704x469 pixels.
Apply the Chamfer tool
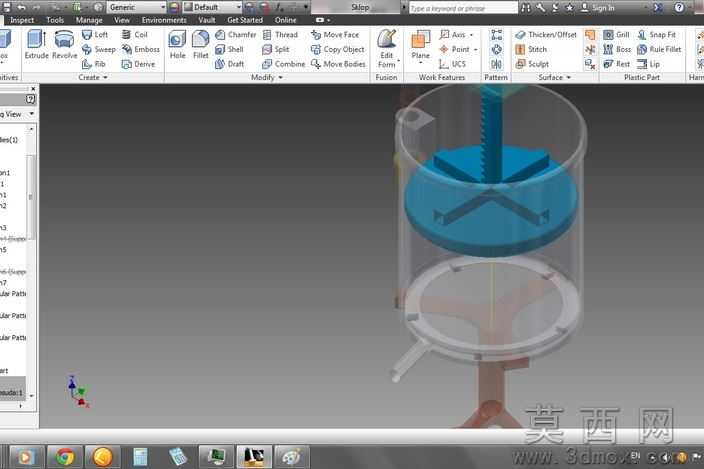[235, 35]
